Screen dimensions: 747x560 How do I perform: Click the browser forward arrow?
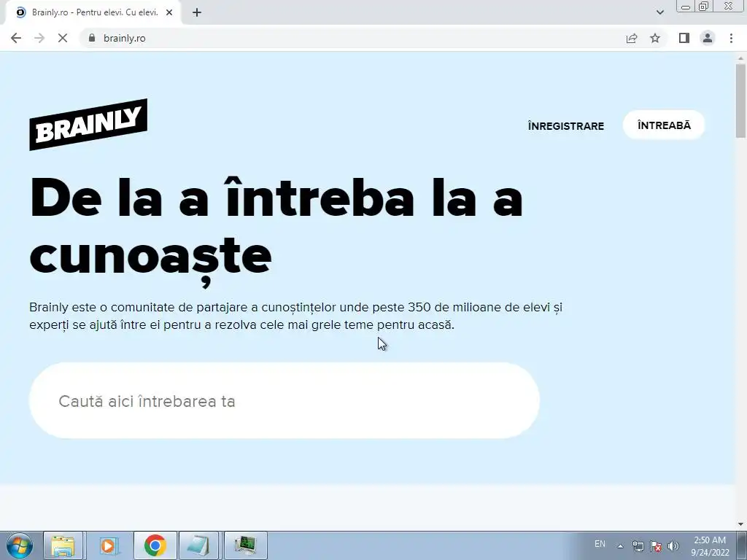point(39,38)
